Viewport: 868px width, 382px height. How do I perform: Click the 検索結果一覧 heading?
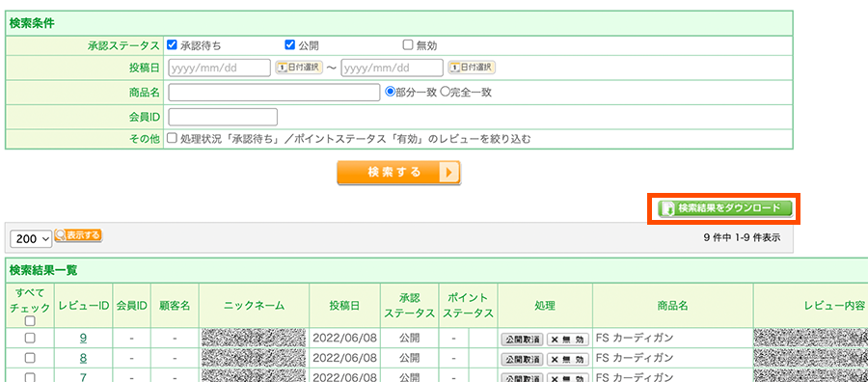tap(43, 271)
